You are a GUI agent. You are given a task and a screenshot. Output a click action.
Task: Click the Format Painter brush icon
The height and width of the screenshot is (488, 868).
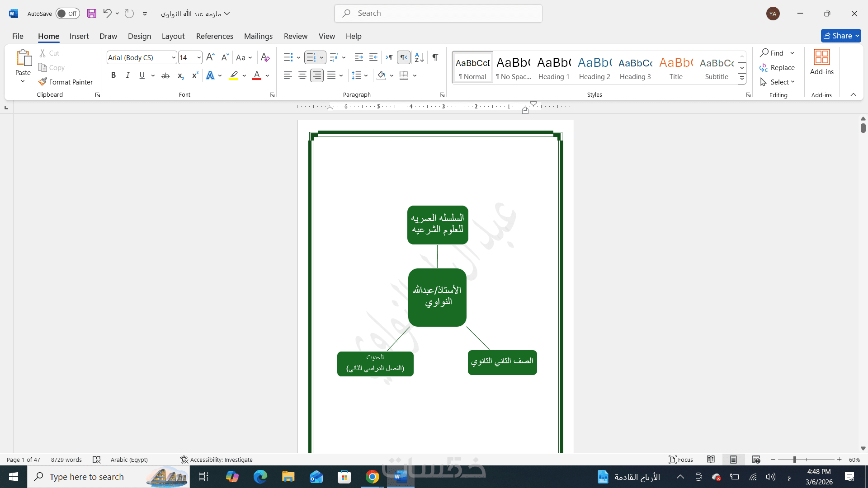click(42, 82)
